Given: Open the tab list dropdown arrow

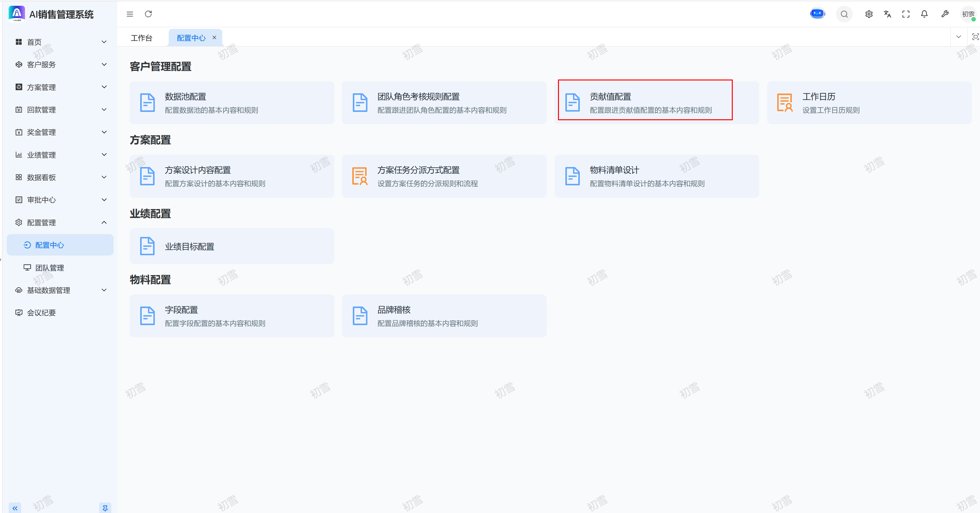Looking at the screenshot, I should pos(958,37).
